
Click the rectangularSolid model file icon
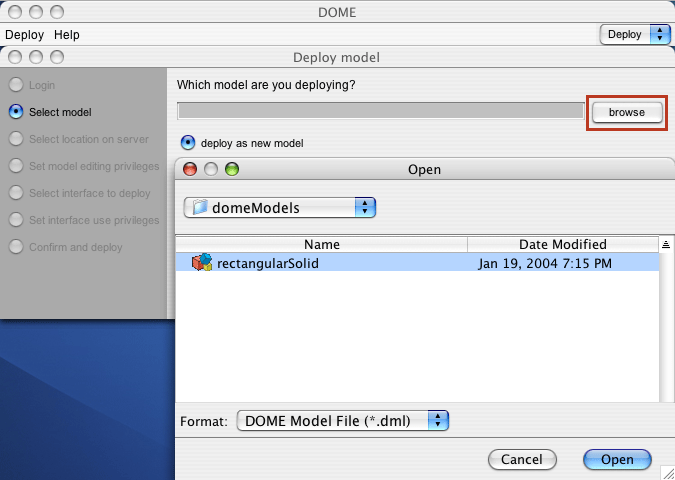coord(202,262)
